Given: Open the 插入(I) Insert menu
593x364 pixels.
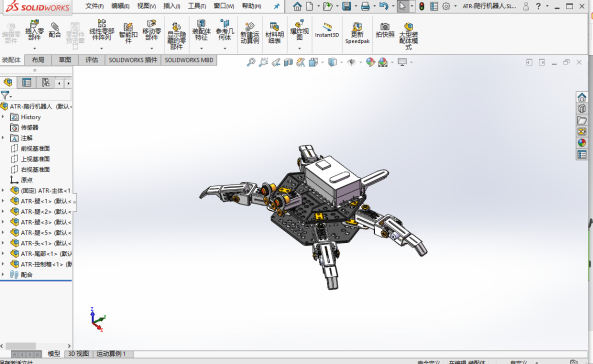Looking at the screenshot, I should [171, 6].
